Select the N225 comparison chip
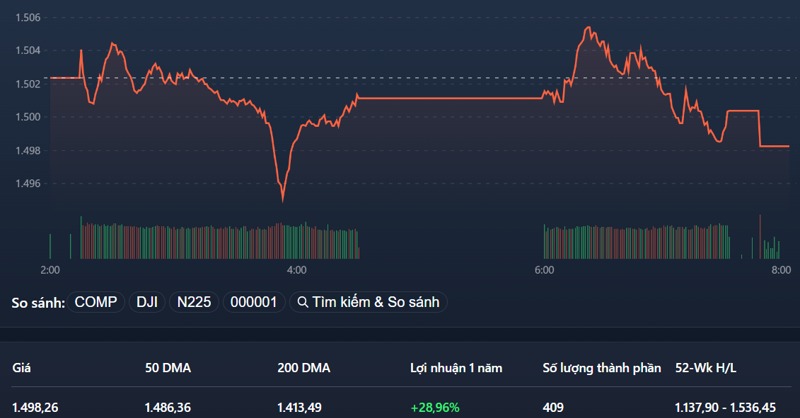The image size is (800, 418). click(194, 302)
